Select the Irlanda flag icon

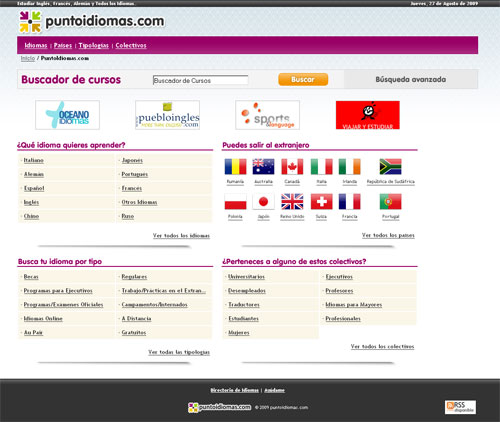pos(349,167)
